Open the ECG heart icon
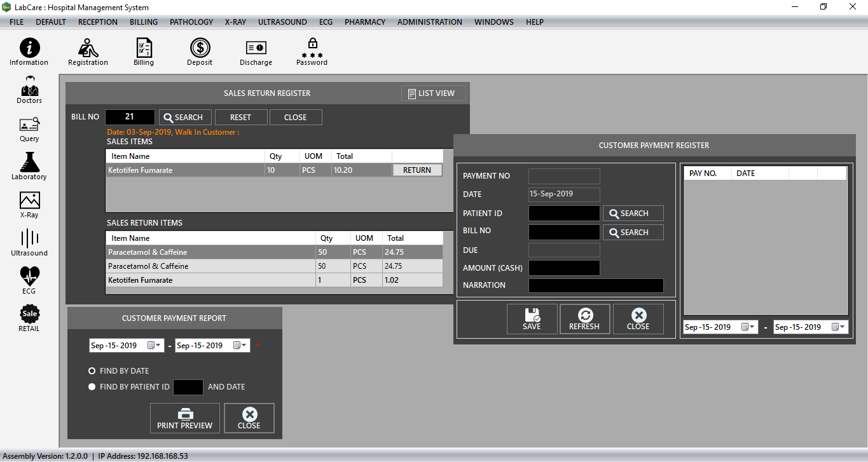868x462 pixels. coord(29,280)
